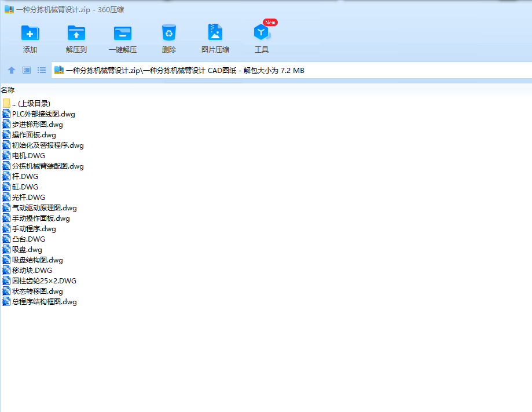Switch to the list view mode icon
532x412 pixels.
pos(42,70)
